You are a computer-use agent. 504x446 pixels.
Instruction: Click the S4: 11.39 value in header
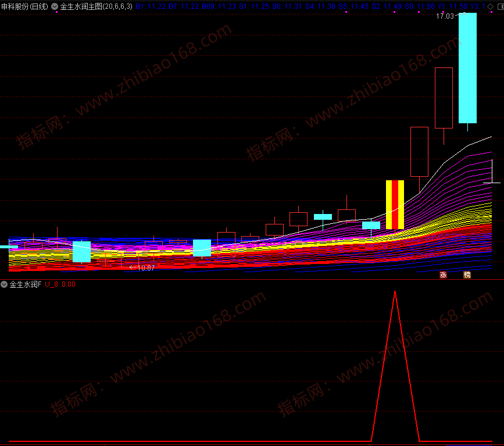pyautogui.click(x=320, y=6)
